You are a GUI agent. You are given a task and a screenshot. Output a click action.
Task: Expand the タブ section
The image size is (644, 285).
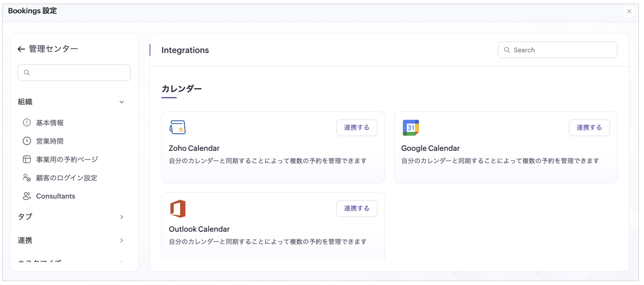point(121,217)
